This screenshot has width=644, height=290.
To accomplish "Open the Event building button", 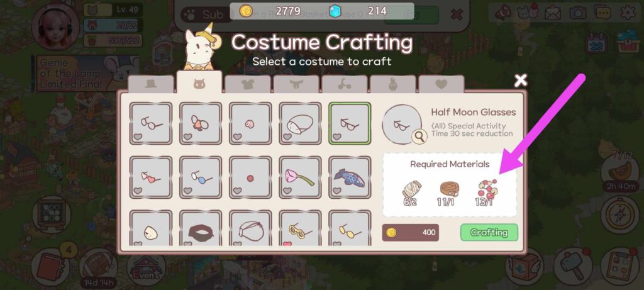I will (147, 267).
